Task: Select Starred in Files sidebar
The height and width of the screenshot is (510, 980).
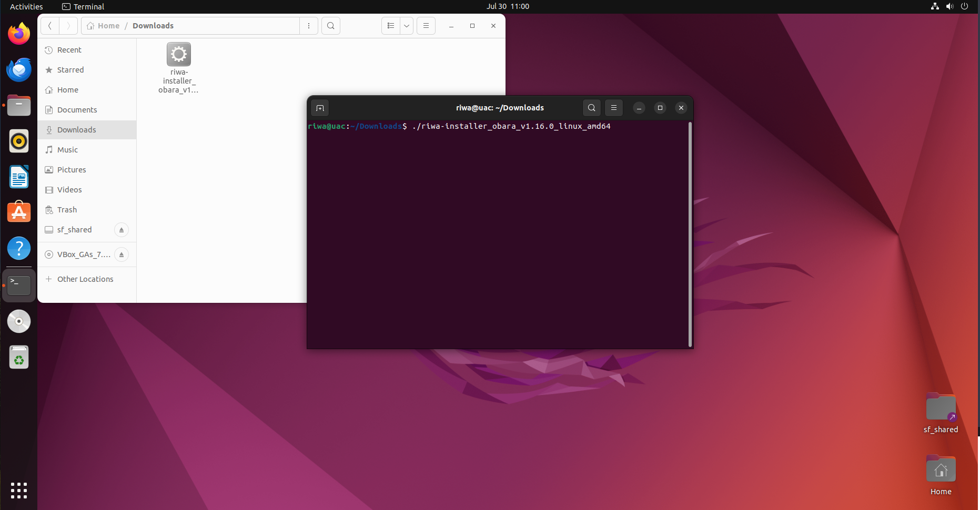Action: (87, 70)
